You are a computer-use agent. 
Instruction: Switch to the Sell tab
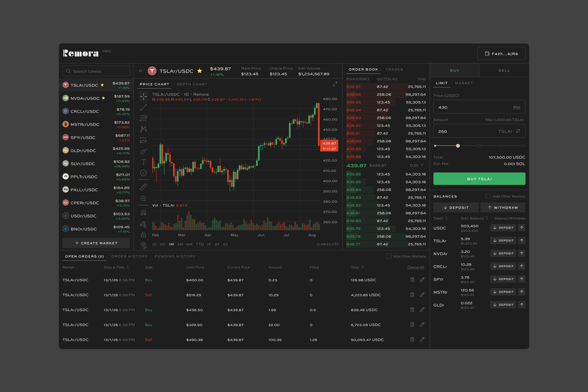[x=504, y=71]
